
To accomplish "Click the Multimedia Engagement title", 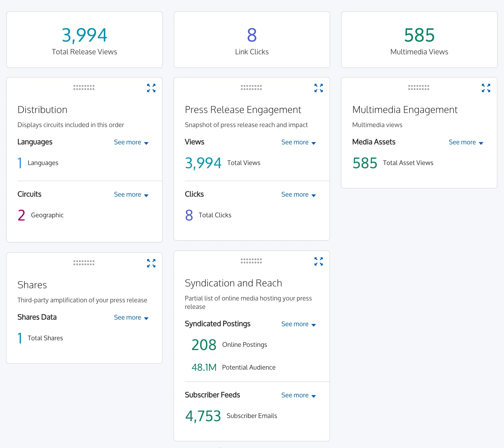I will pyautogui.click(x=405, y=110).
